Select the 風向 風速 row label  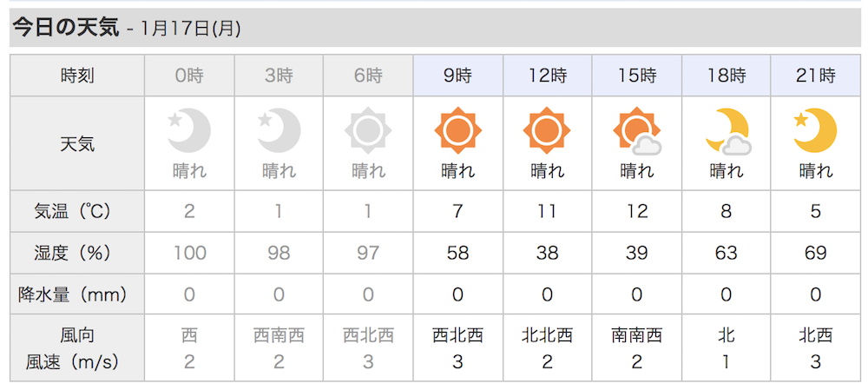pyautogui.click(x=77, y=348)
